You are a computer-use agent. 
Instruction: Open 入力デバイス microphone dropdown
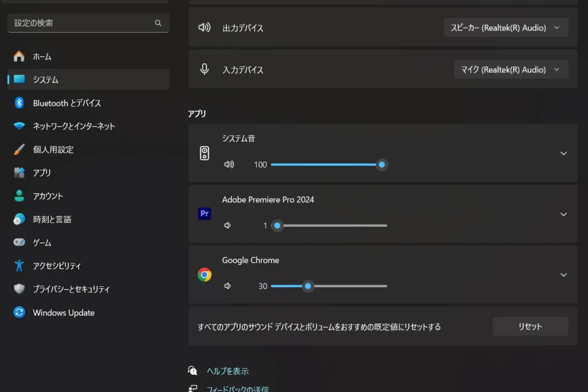(510, 70)
